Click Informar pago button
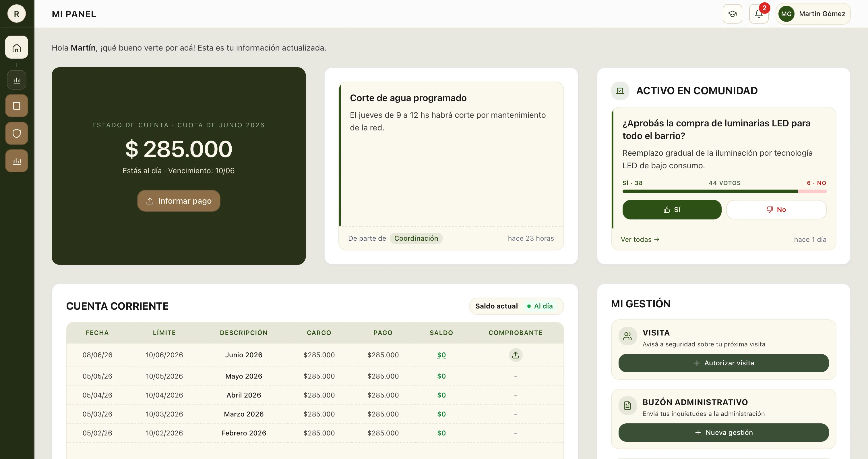Screen dimensions: 868x459 (x=179, y=201)
